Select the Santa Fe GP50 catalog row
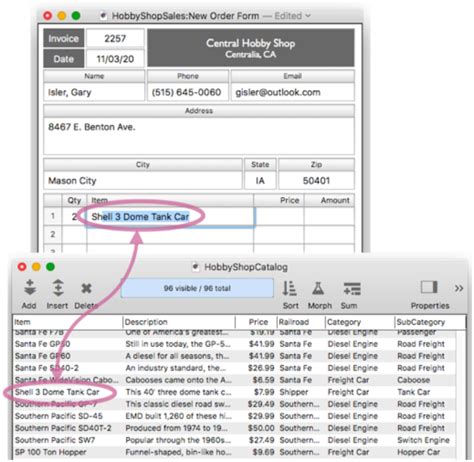 pyautogui.click(x=235, y=344)
